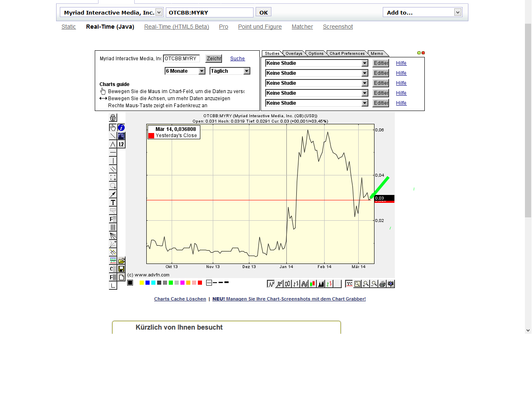The image size is (532, 409).
Task: Open the Matcher view
Action: (302, 27)
